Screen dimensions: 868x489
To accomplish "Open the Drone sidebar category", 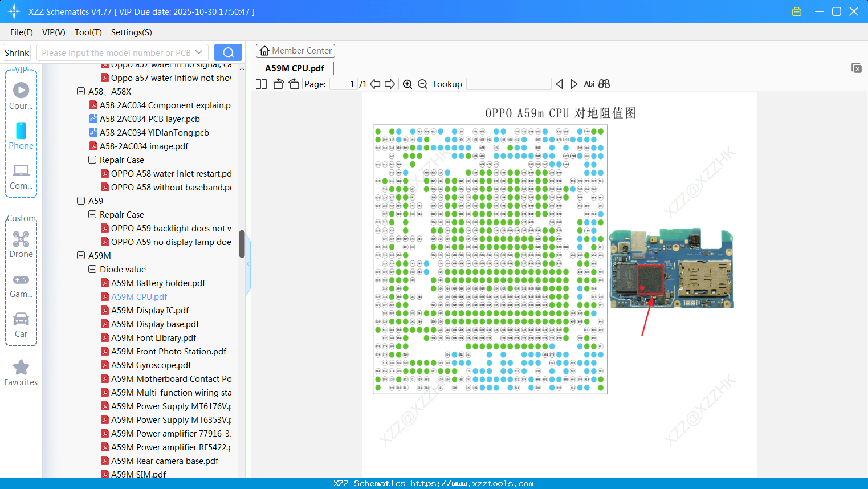I will (21, 244).
